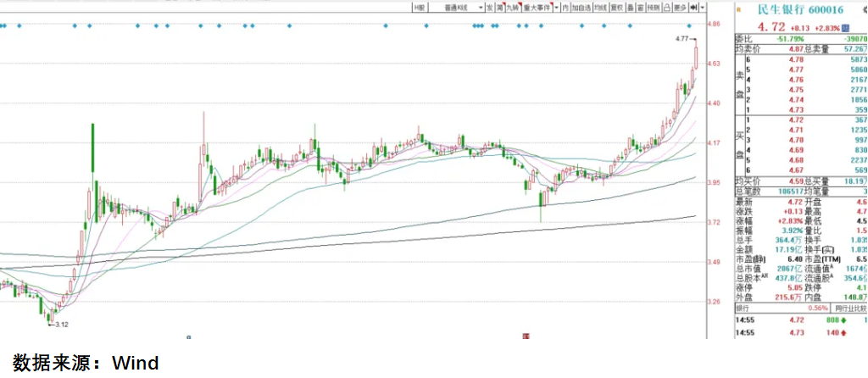This screenshot has width=868, height=378.
Task: Toggle the 均线 moving average lines
Action: (x=601, y=8)
